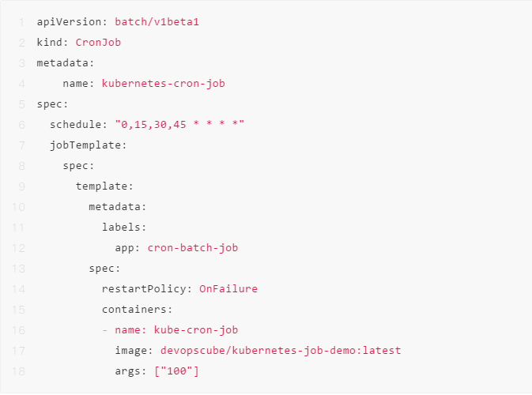Click the OnFailure value
The image size is (532, 395).
(228, 288)
